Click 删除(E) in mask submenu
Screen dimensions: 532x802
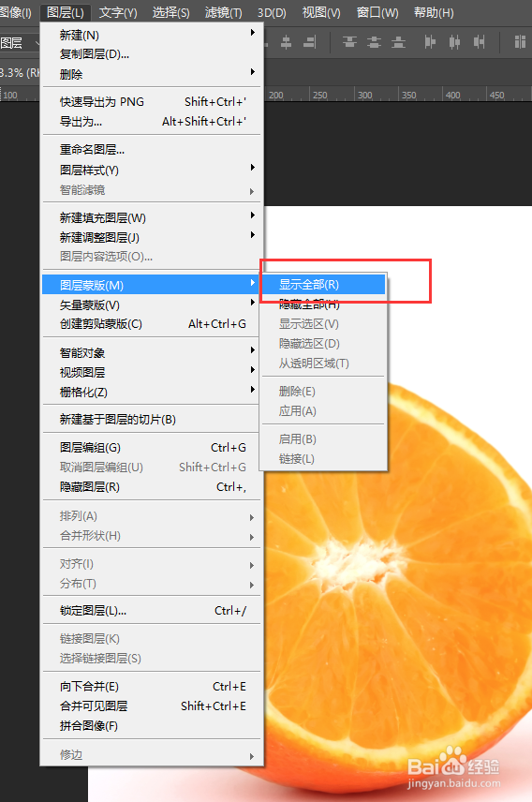[x=323, y=392]
